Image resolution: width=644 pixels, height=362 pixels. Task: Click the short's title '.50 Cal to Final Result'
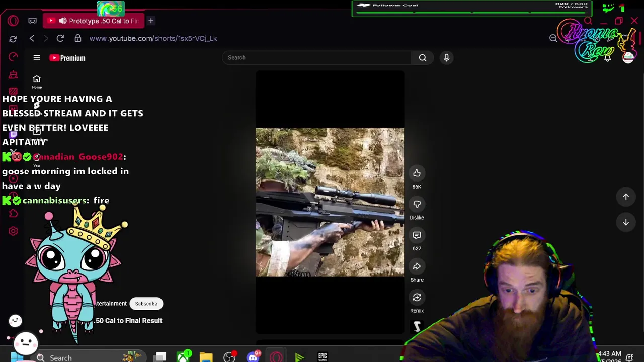click(128, 321)
